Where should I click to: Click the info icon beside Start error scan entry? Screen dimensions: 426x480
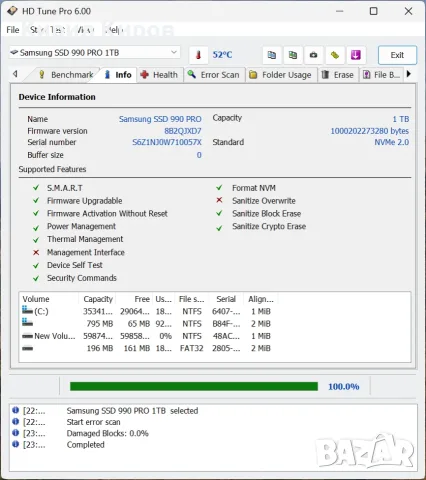tap(15, 421)
